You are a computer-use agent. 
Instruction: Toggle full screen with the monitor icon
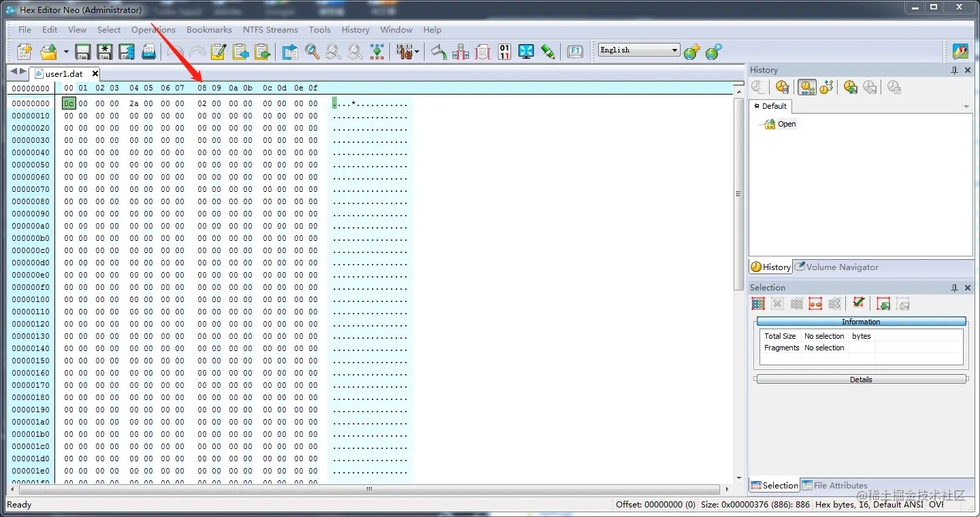click(526, 52)
